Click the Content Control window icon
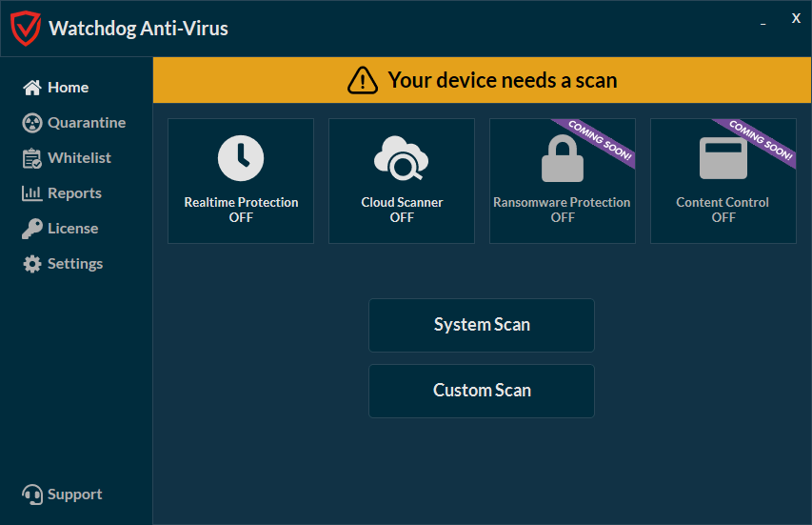This screenshot has width=812, height=525. pyautogui.click(x=723, y=158)
